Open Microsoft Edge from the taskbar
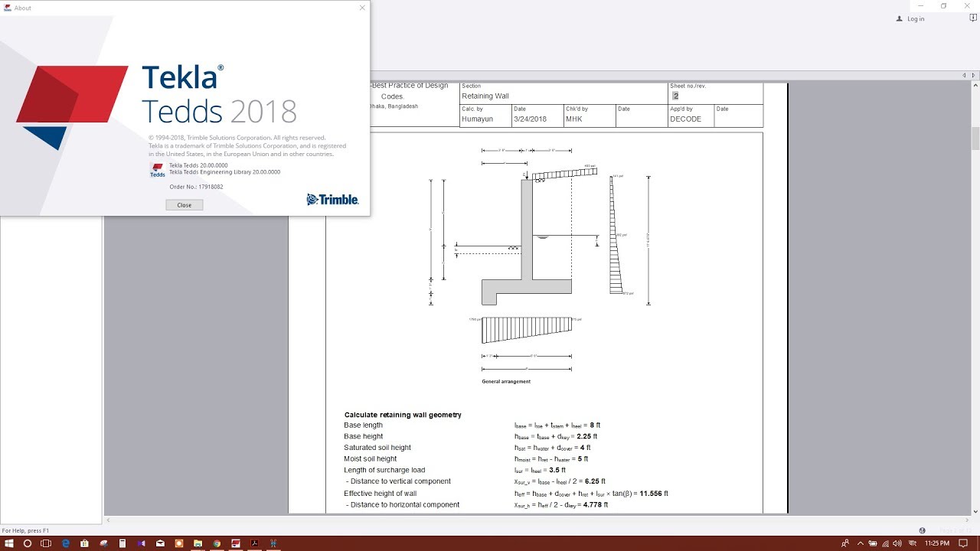 (65, 543)
